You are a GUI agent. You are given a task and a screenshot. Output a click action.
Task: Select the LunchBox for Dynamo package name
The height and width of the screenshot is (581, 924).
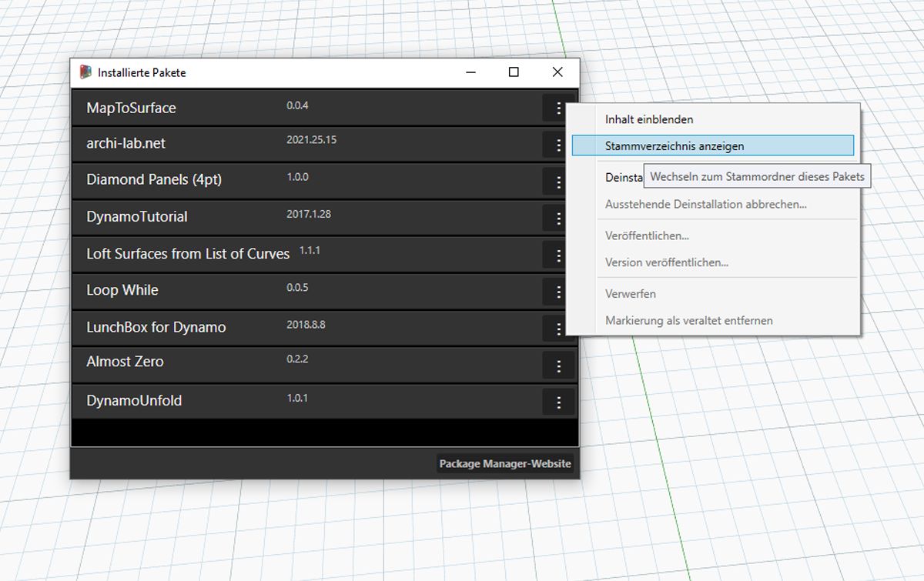coord(156,327)
